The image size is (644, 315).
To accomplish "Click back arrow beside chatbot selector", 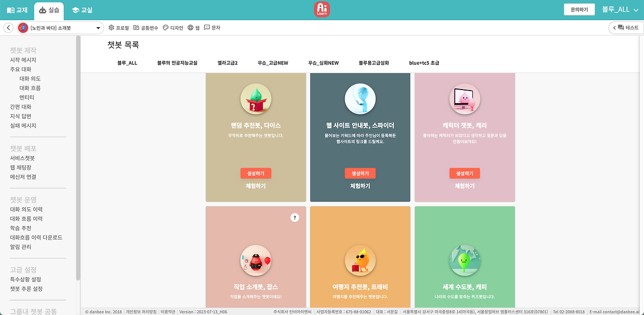I will point(8,28).
